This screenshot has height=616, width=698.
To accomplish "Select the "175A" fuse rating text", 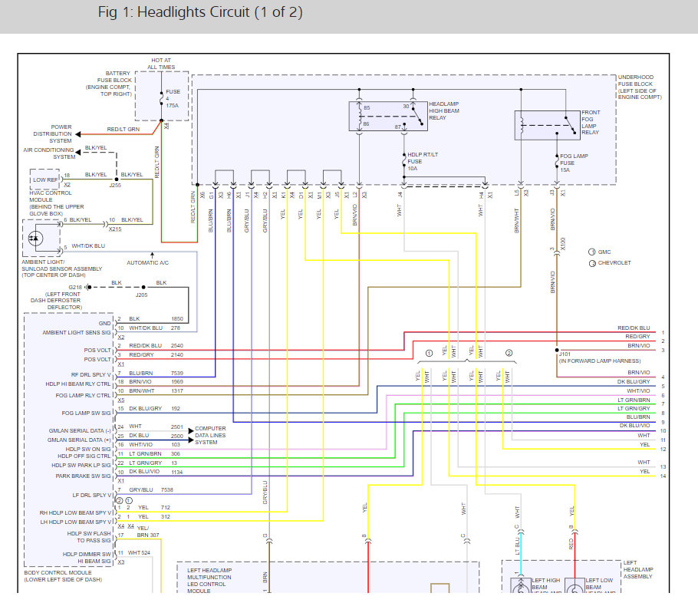I will click(x=173, y=106).
